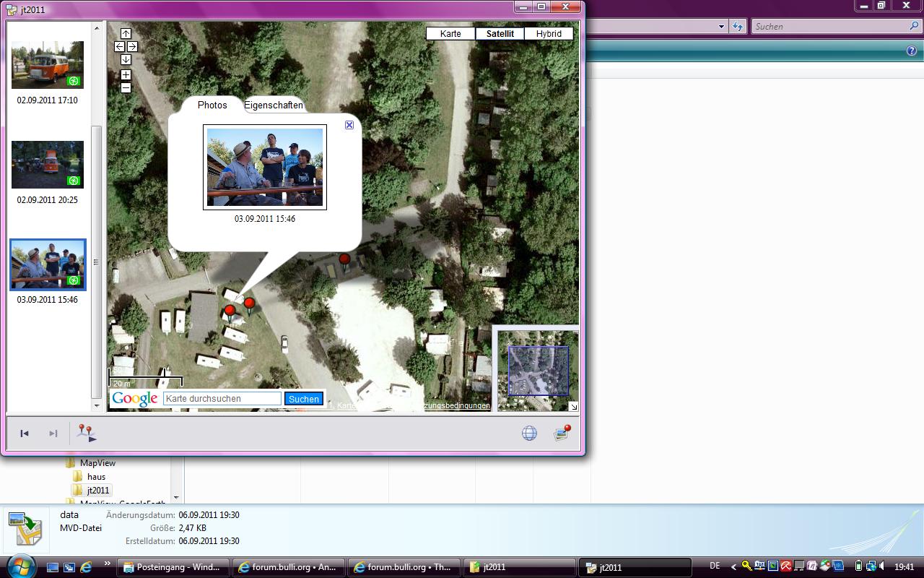Select the Photos tab in info bubble
The image size is (924, 578).
[212, 105]
